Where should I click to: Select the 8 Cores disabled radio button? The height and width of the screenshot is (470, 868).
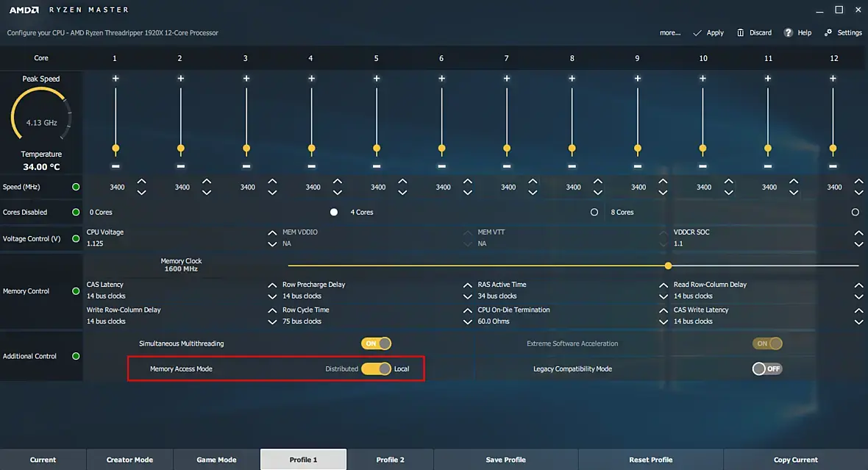855,212
